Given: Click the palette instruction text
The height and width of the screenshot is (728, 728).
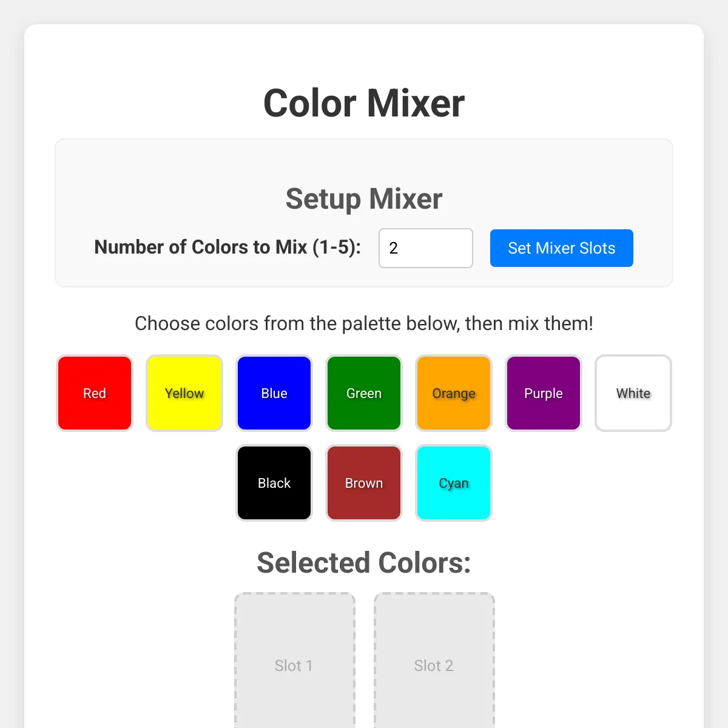Looking at the screenshot, I should pyautogui.click(x=364, y=323).
